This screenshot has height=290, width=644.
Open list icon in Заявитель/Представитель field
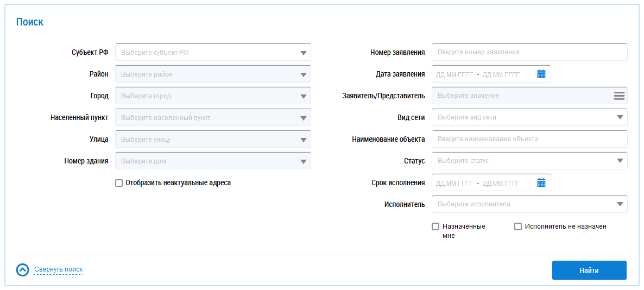click(x=619, y=96)
